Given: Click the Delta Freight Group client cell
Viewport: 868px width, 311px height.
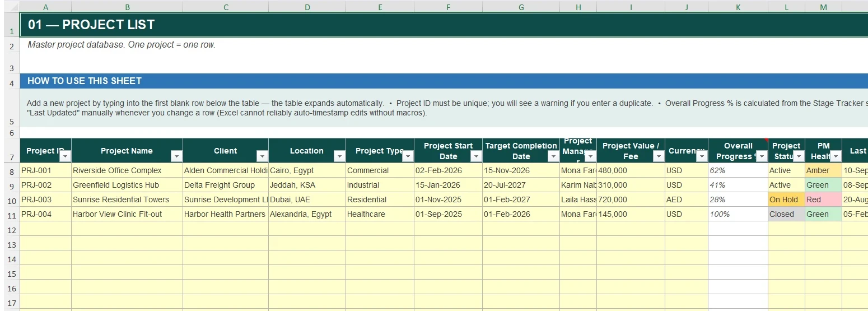Looking at the screenshot, I should coord(226,185).
